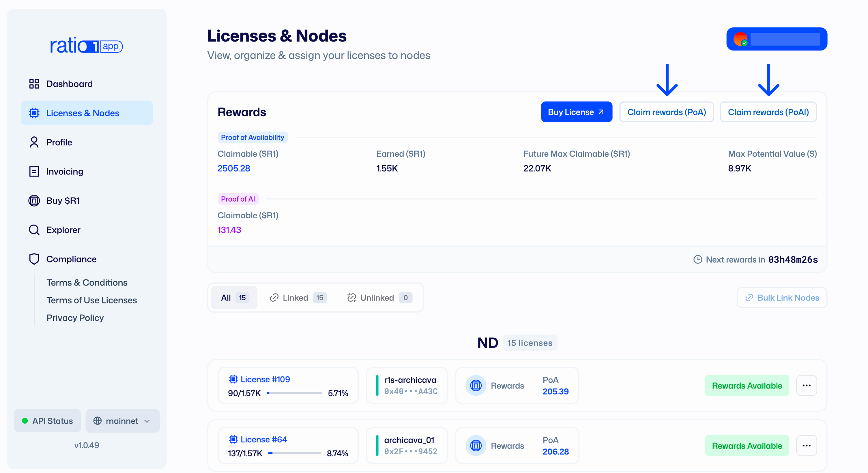Click the API Status button
Image resolution: width=868 pixels, height=473 pixels.
coord(47,421)
